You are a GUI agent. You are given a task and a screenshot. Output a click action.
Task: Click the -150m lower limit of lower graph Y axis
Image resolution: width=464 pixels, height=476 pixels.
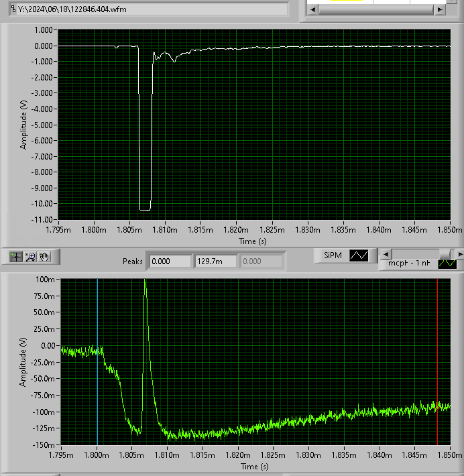[x=44, y=445]
